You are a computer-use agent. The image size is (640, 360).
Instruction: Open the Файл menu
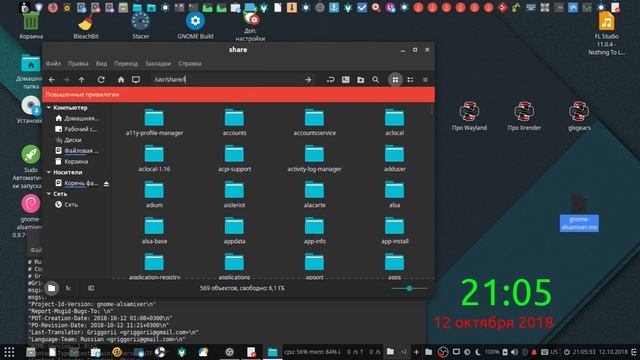pos(53,64)
